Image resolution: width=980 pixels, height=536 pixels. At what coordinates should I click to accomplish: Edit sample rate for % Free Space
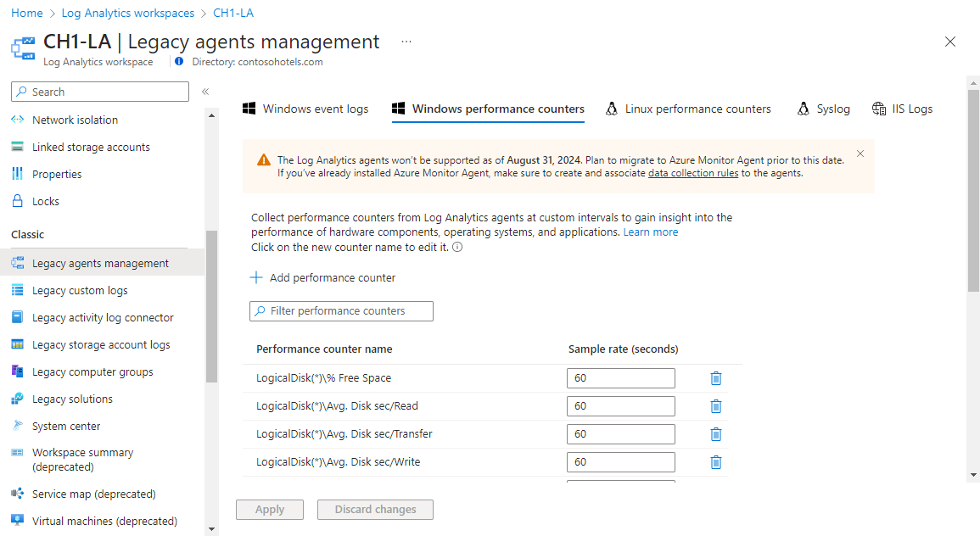(x=620, y=378)
